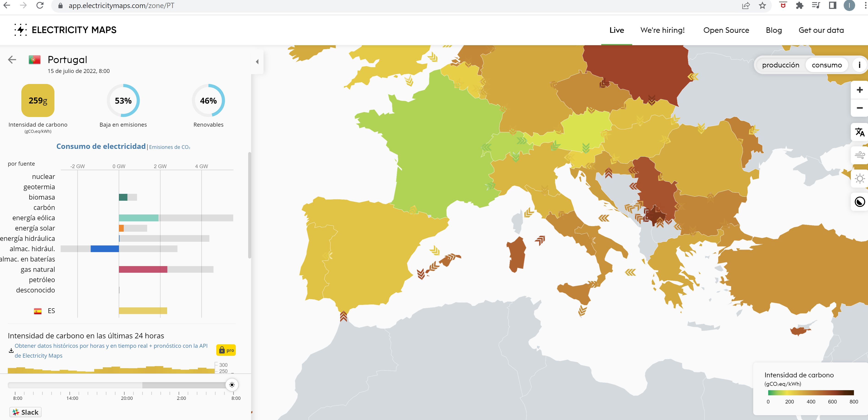Zoom in on the map
868x420 pixels.
(860, 90)
